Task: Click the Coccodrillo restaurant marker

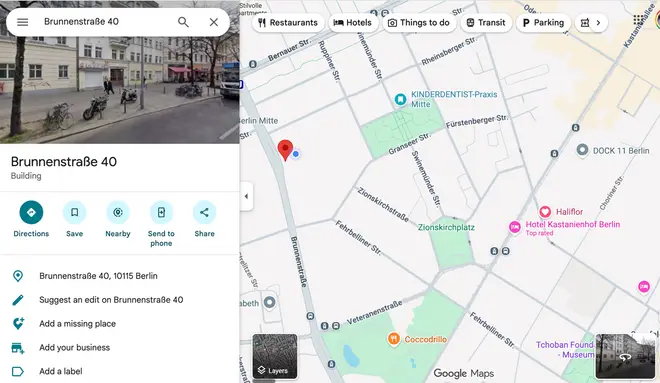Action: point(394,339)
